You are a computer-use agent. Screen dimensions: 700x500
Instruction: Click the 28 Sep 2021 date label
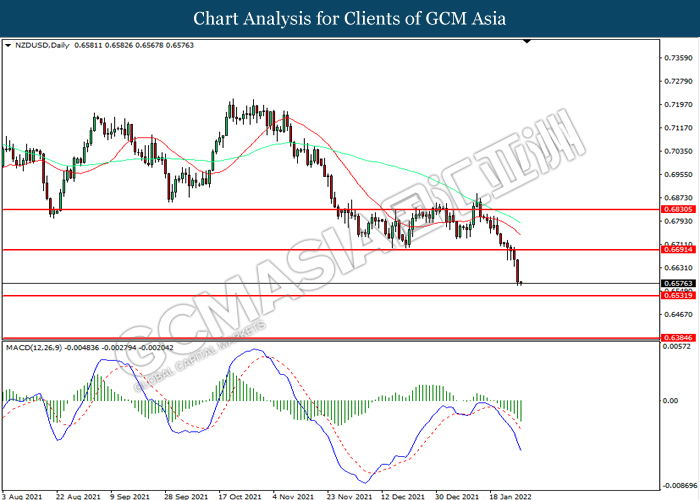pyautogui.click(x=186, y=496)
